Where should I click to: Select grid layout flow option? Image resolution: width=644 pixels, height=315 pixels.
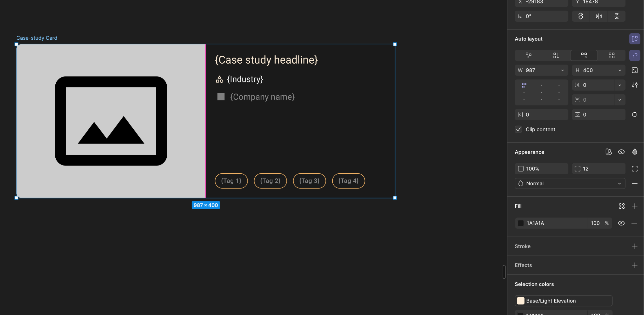(612, 55)
